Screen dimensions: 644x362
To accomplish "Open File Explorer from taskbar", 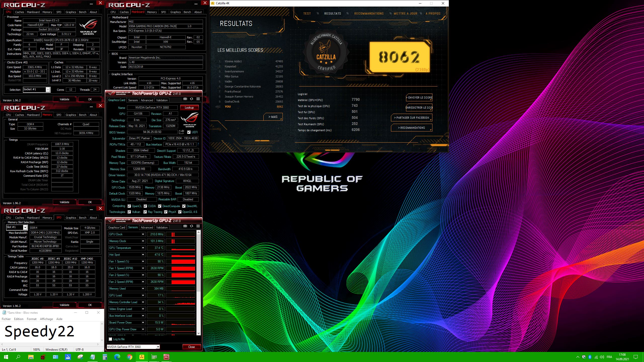I will pyautogui.click(x=31, y=357).
